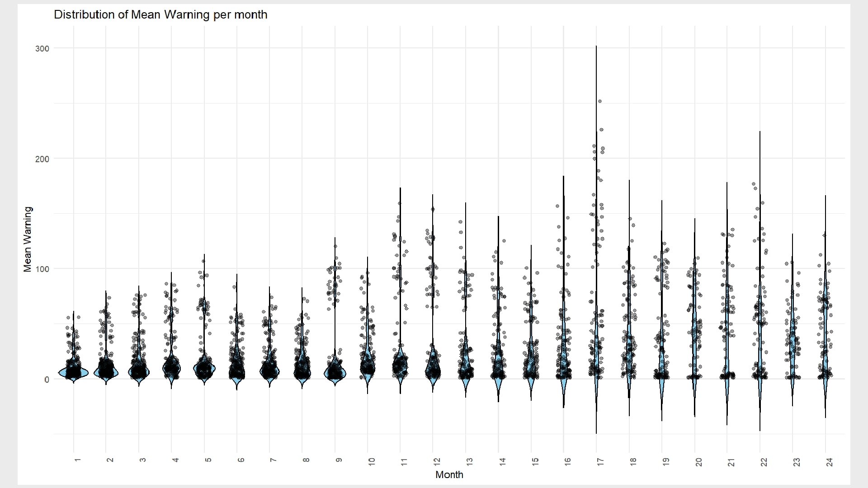Click the y-axis tick label 0
Viewport: 868px width, 488px height.
47,380
